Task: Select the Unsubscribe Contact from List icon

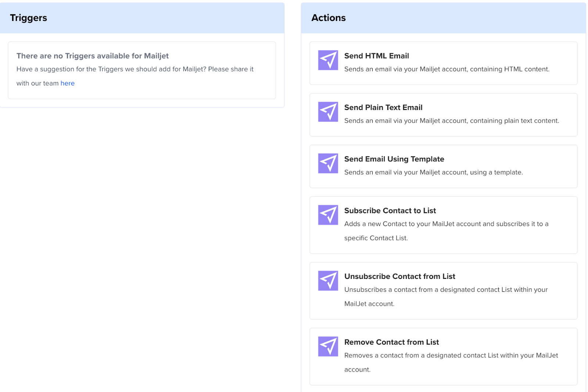Action: click(x=328, y=281)
